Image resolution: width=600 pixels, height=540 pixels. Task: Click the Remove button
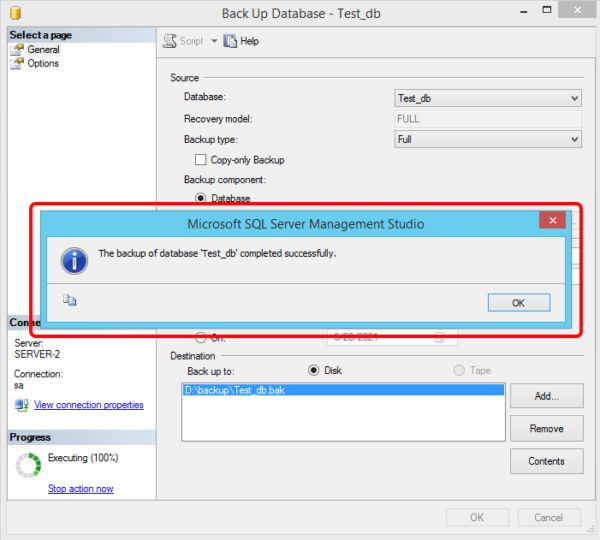(x=546, y=428)
